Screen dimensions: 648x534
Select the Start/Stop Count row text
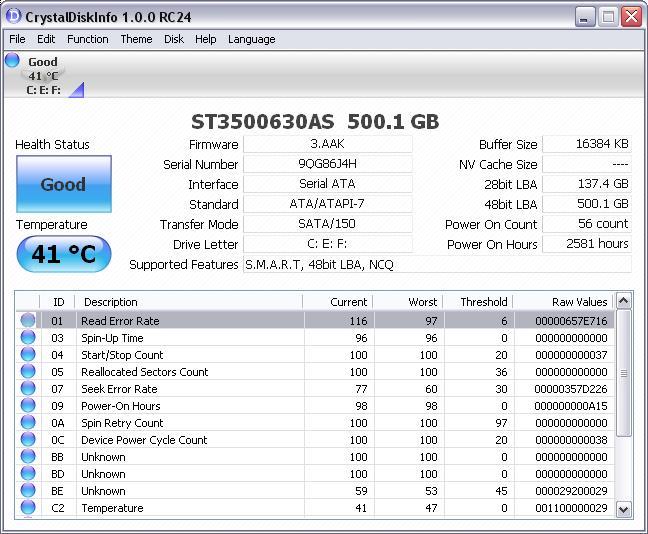[122, 355]
